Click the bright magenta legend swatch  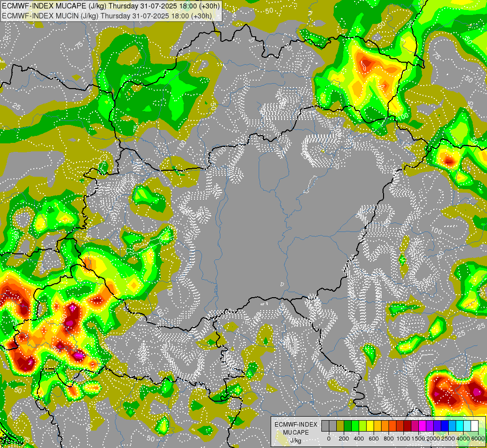click(x=422, y=426)
